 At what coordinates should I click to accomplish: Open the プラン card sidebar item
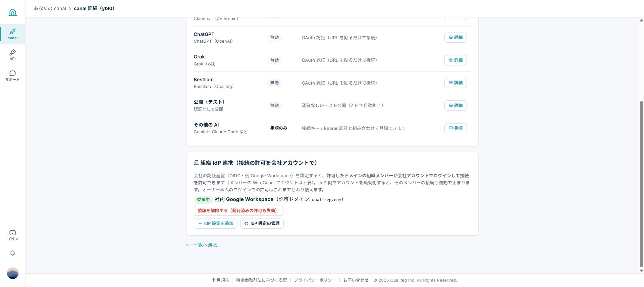tap(12, 235)
